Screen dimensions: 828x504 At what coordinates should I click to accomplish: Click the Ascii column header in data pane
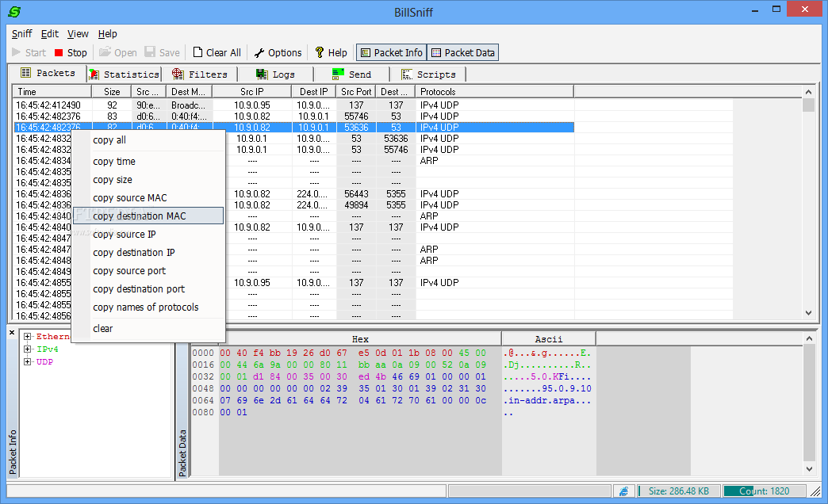point(549,339)
